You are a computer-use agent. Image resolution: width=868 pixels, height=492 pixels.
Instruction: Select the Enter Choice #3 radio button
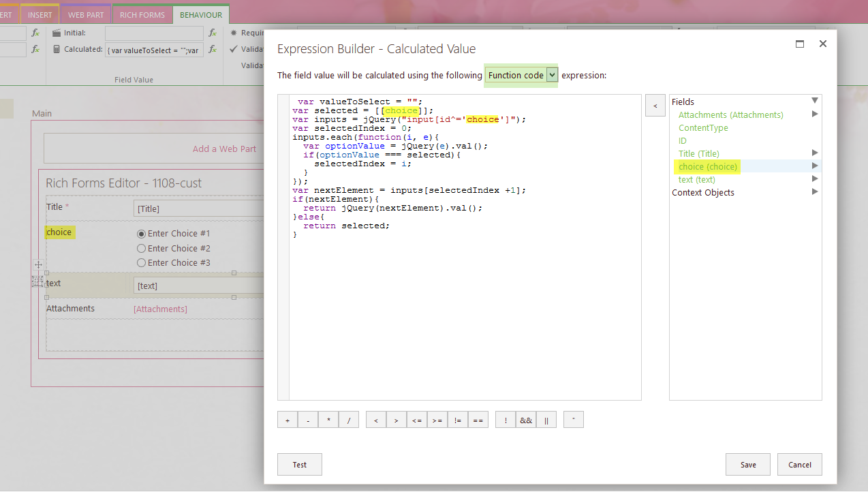click(142, 263)
